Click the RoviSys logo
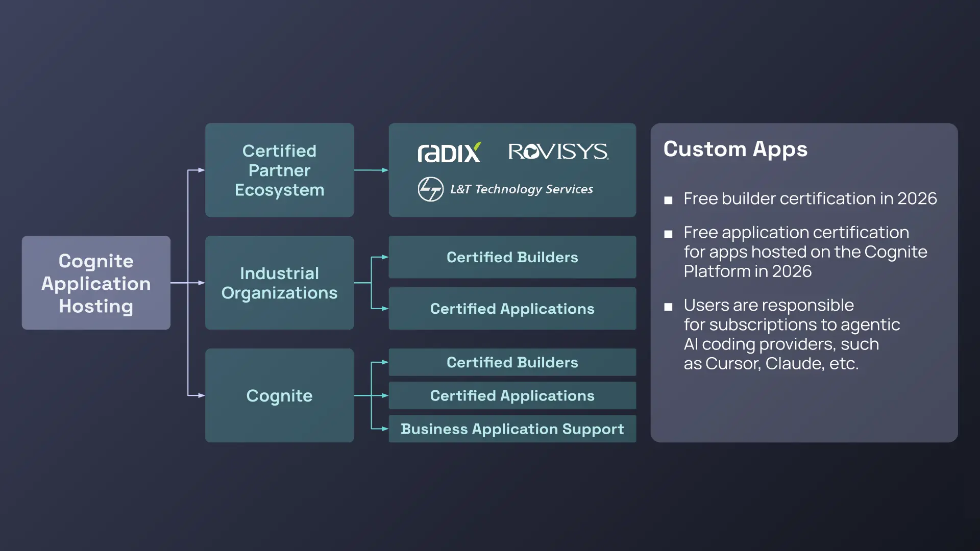Screen dimensions: 980x551 (x=558, y=152)
